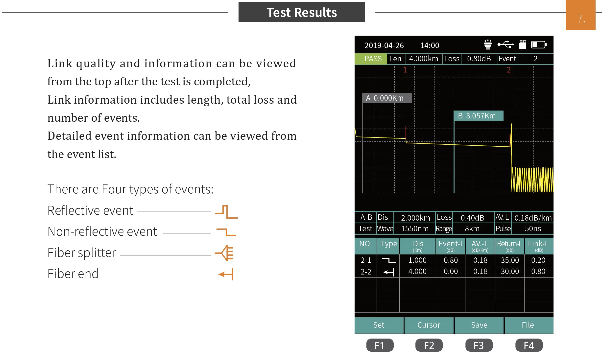Select the cursor A 0.000Km marker label
Image resolution: width=603 pixels, height=364 pixels.
pyautogui.click(x=386, y=98)
